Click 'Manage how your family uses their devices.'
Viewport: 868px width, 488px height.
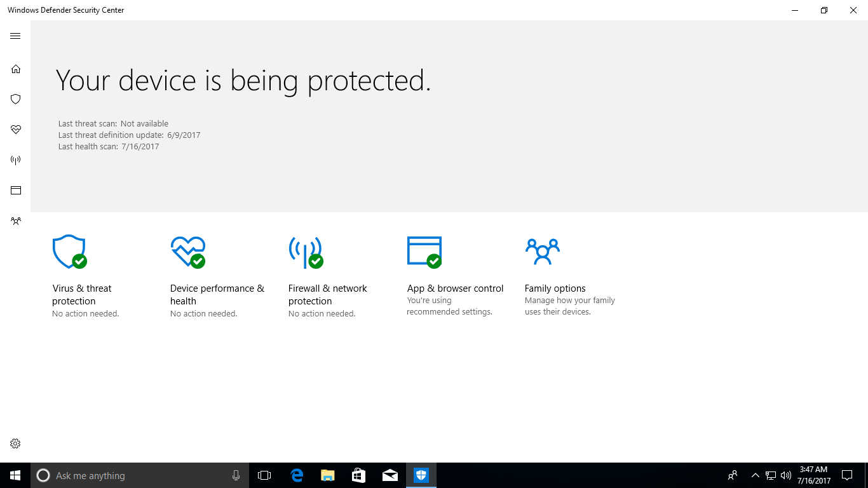[569, 306]
